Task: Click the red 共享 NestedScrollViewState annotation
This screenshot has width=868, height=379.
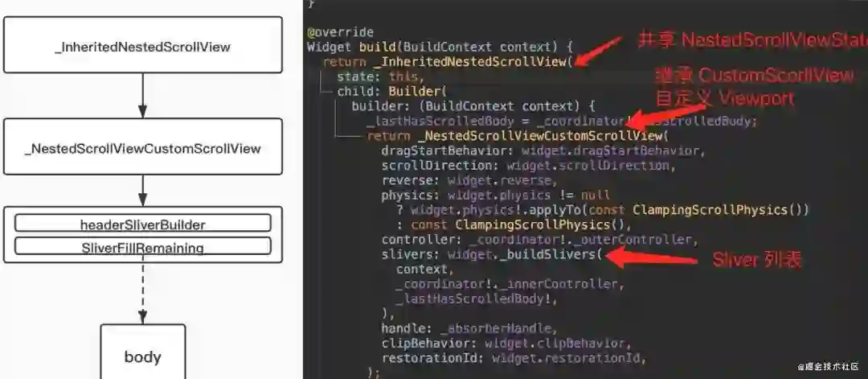Action: coord(753,40)
